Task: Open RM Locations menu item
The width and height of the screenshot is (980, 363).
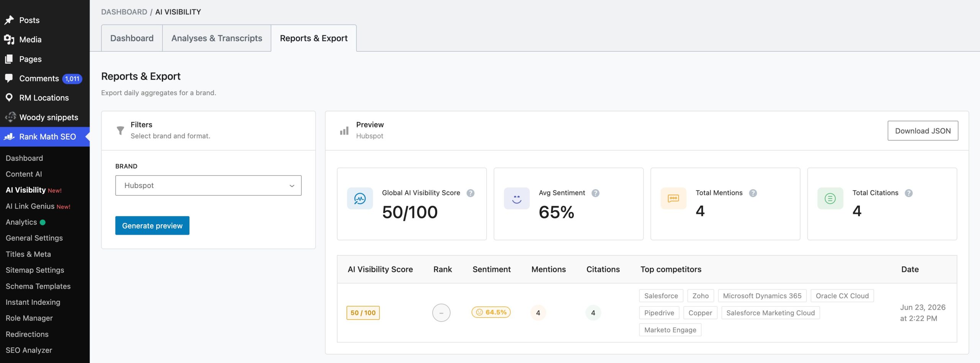Action: (x=45, y=98)
